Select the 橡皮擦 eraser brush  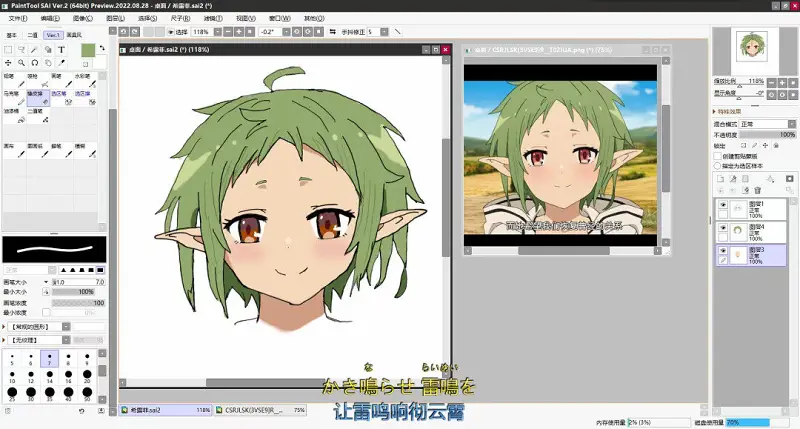point(38,98)
